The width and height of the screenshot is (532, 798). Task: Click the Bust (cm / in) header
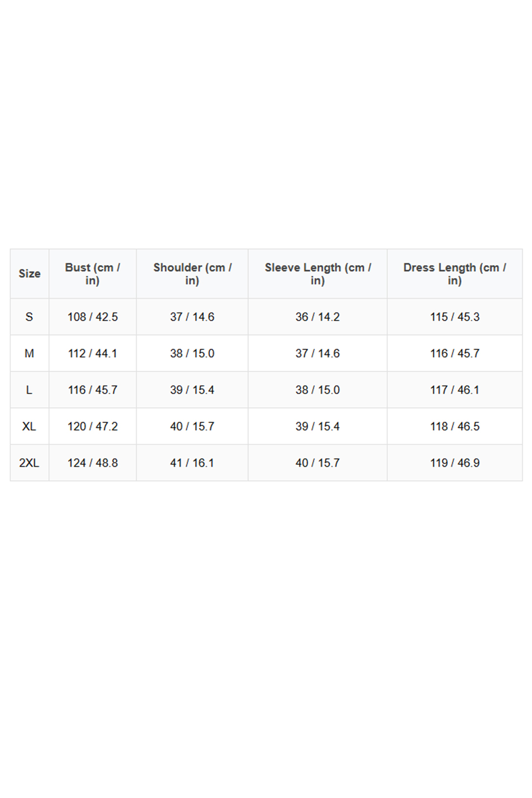pos(92,274)
